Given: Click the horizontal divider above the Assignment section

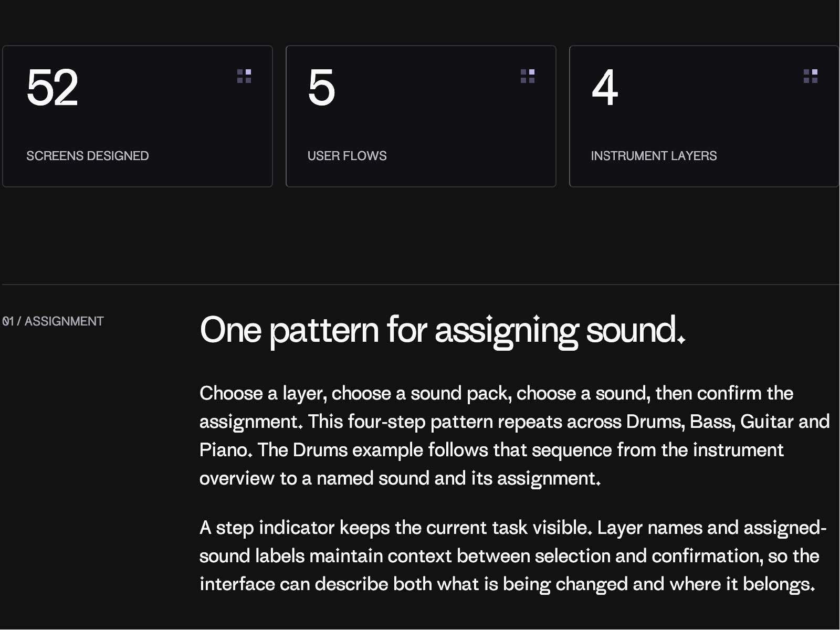Looking at the screenshot, I should pyautogui.click(x=420, y=285).
